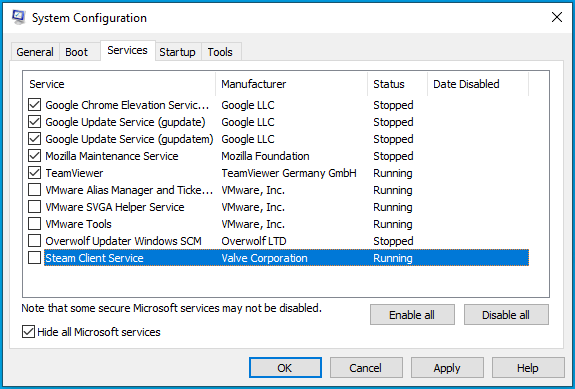Open the Boot tab
This screenshot has width=575, height=389.
[77, 52]
